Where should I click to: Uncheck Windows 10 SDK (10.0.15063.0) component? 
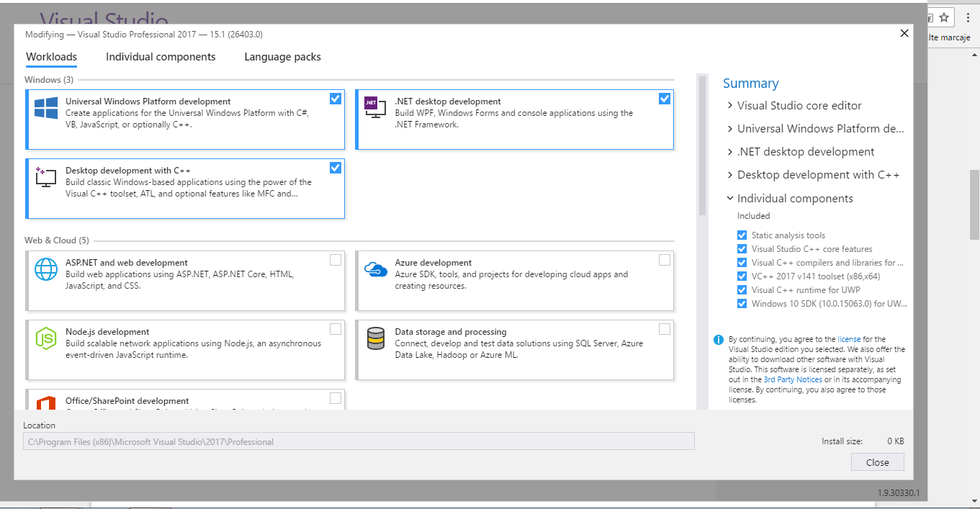[742, 304]
